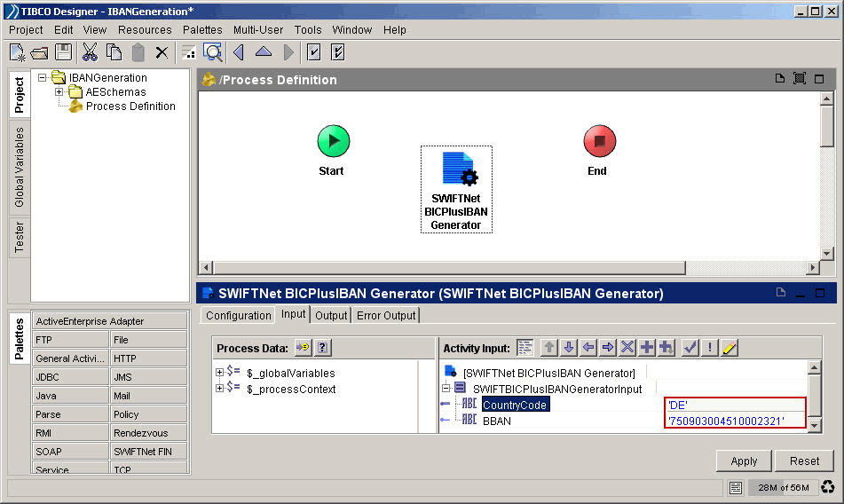Open the Rendezvous palette
Image resolution: width=844 pixels, height=504 pixels.
(148, 432)
